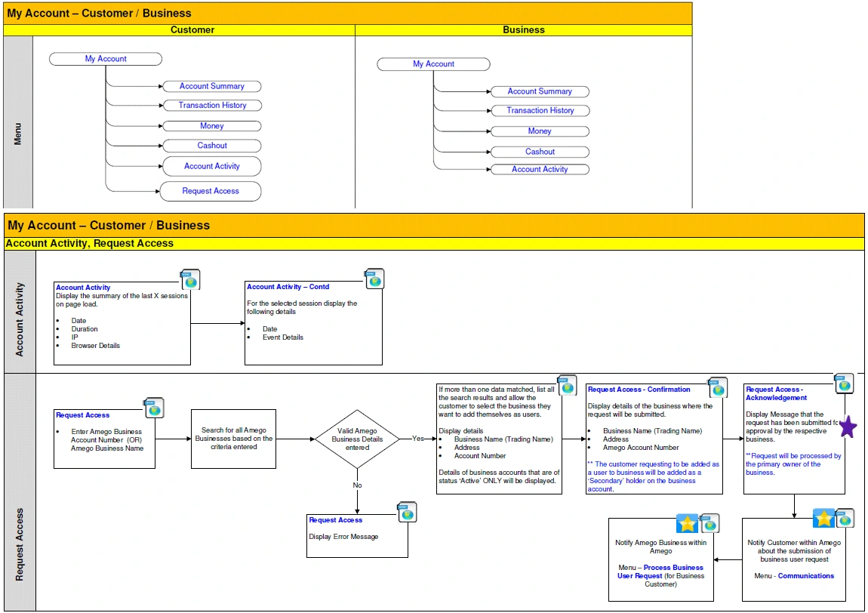Click the yellow star on Notify Customer box

(823, 519)
